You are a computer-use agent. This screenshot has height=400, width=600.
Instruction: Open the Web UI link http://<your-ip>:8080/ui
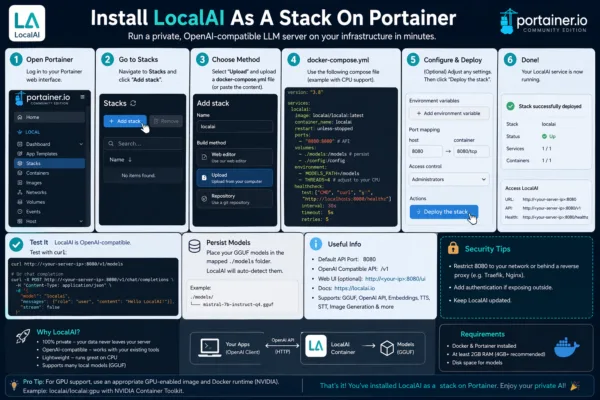(x=395, y=279)
